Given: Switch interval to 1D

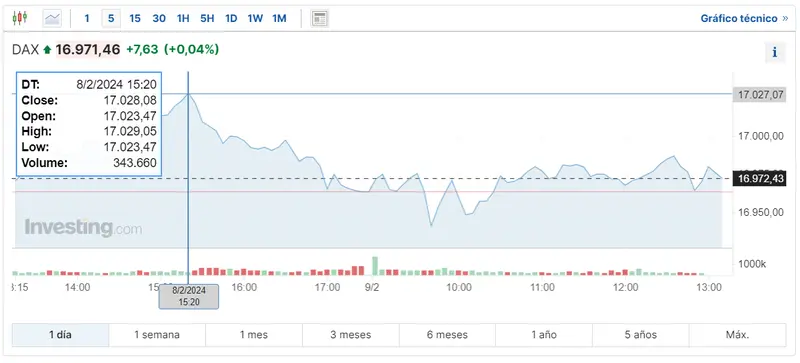Looking at the screenshot, I should [231, 19].
